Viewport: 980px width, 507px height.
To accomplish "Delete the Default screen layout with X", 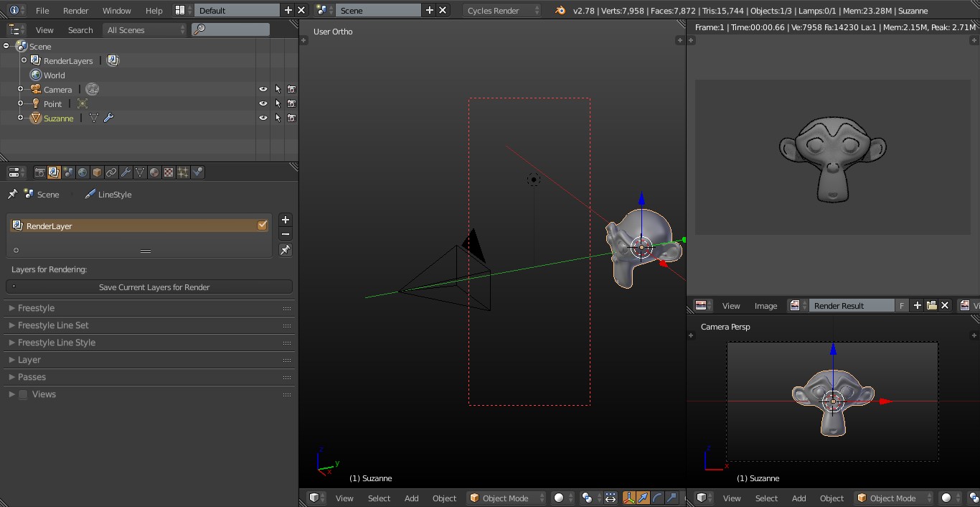I will pyautogui.click(x=301, y=10).
